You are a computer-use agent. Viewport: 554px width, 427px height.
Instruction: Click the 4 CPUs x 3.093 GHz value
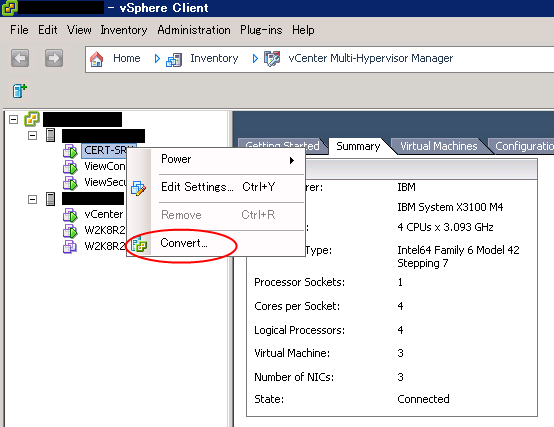(445, 227)
